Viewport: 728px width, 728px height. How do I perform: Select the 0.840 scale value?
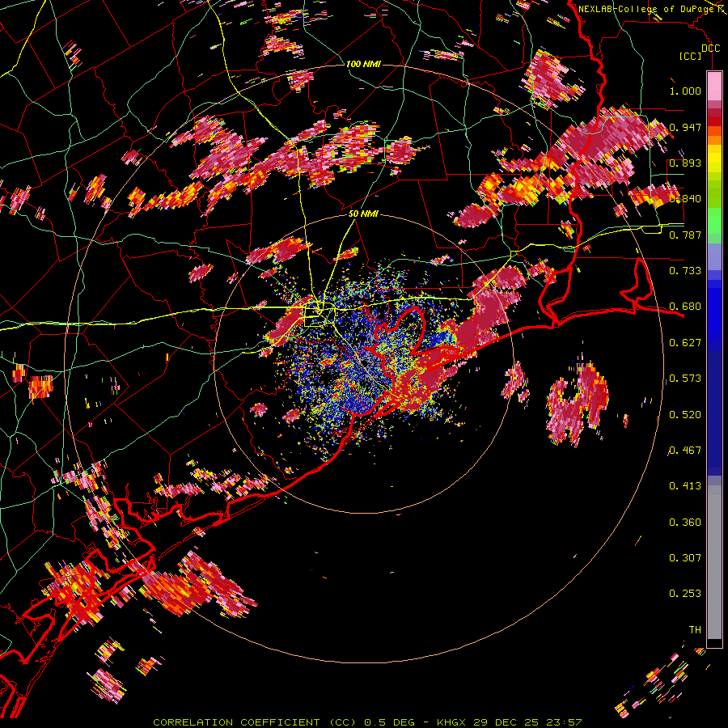[x=685, y=199]
